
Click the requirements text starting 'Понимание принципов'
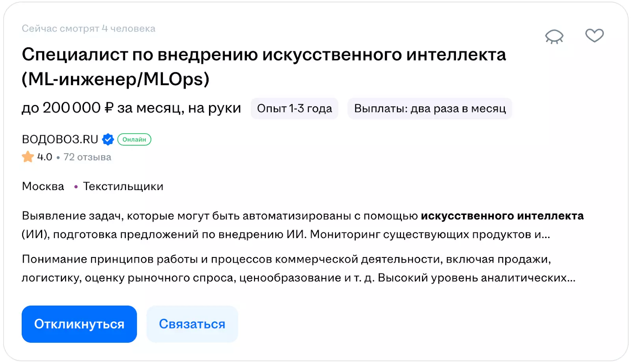pos(298,268)
